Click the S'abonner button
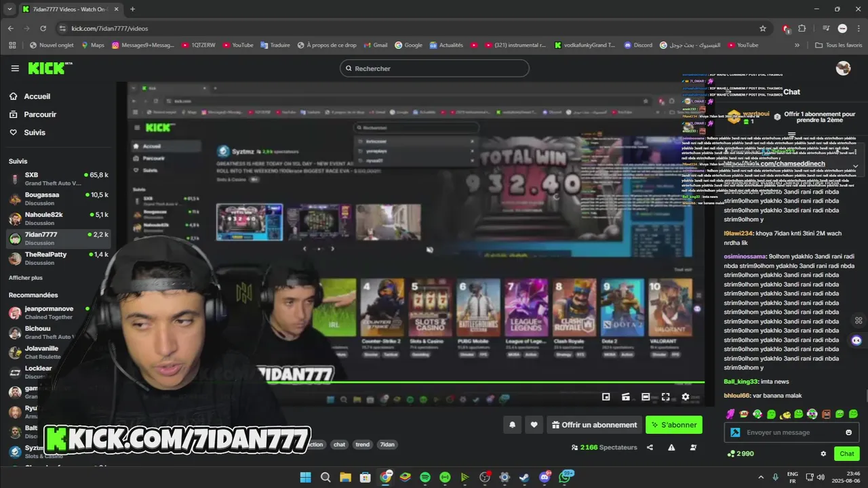The width and height of the screenshot is (868, 488). click(x=673, y=425)
